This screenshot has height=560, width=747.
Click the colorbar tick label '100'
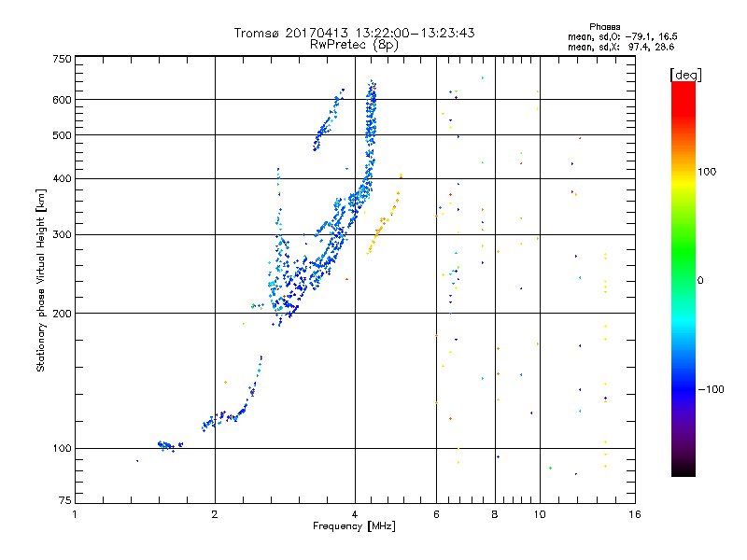tap(707, 172)
